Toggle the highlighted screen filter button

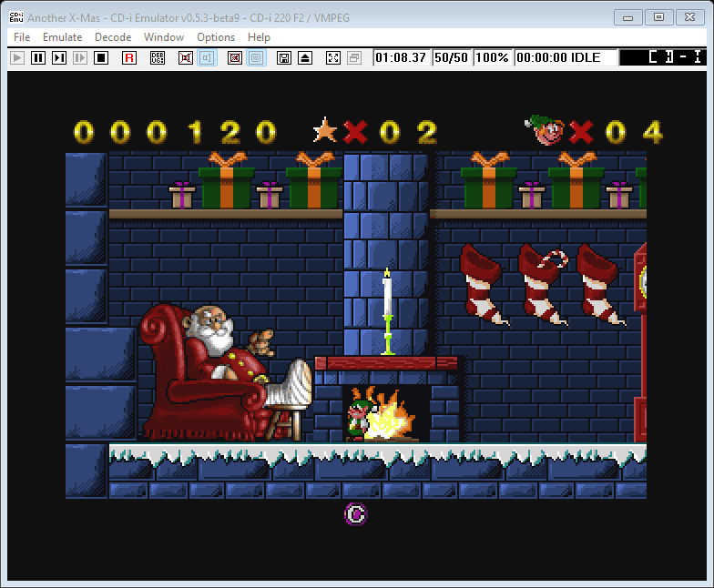(x=256, y=57)
